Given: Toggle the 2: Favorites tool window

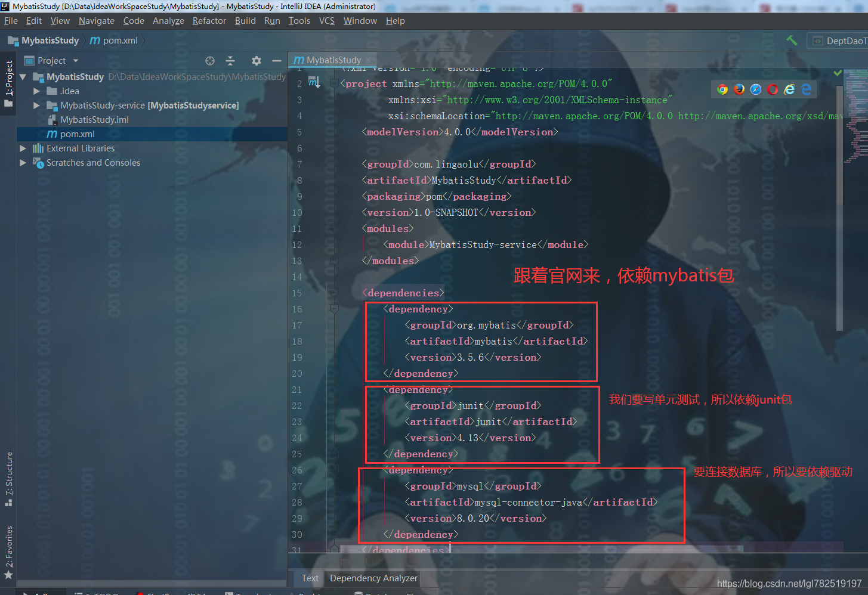Looking at the screenshot, I should (8, 552).
